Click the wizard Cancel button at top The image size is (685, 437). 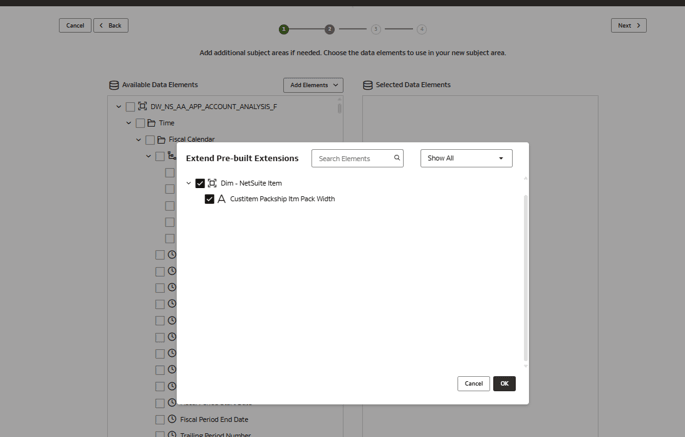[75, 25]
